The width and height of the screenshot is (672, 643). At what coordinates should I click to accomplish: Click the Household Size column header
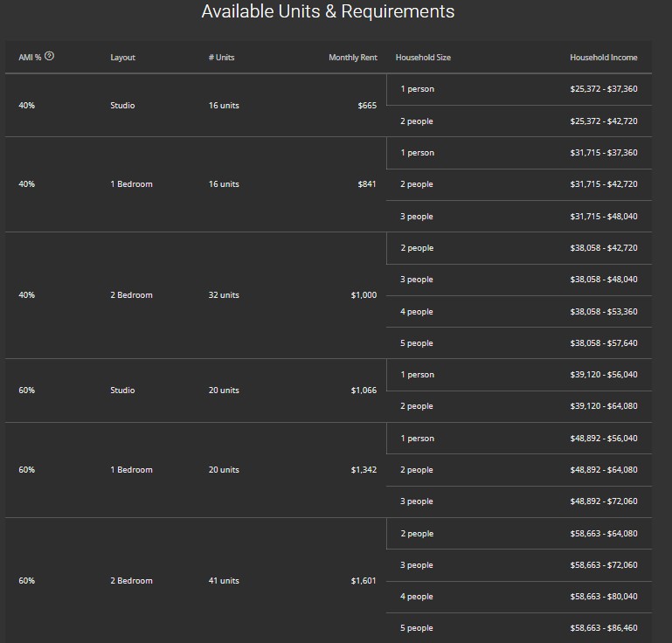click(423, 58)
